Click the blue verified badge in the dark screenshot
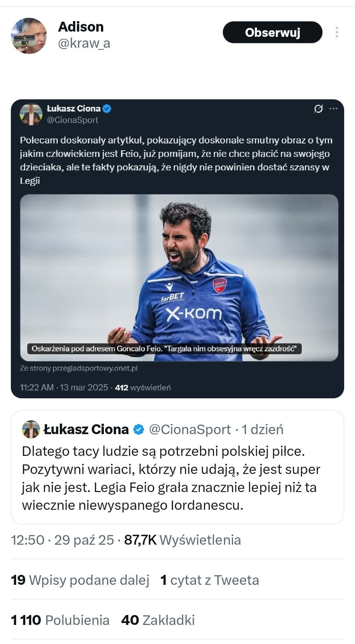 tap(107, 109)
